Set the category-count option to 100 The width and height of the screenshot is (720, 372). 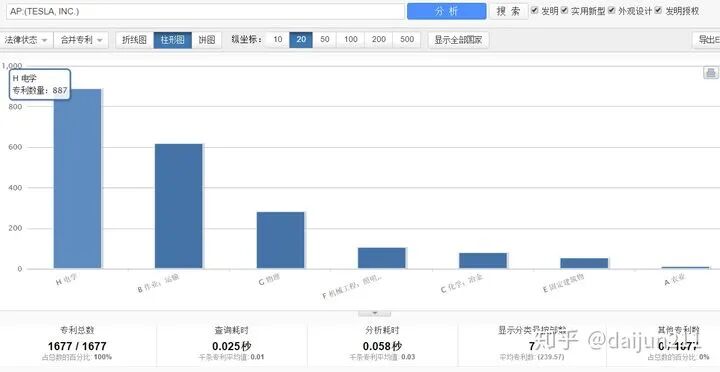(x=351, y=39)
